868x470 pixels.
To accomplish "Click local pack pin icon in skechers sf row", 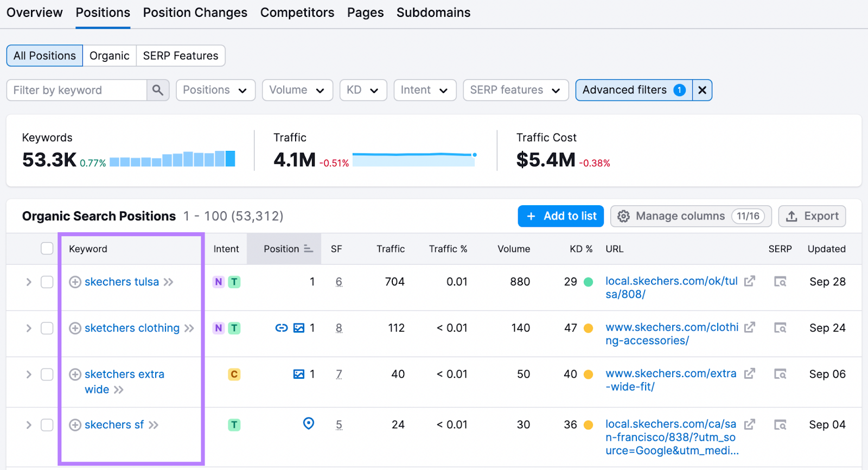I will pyautogui.click(x=308, y=423).
